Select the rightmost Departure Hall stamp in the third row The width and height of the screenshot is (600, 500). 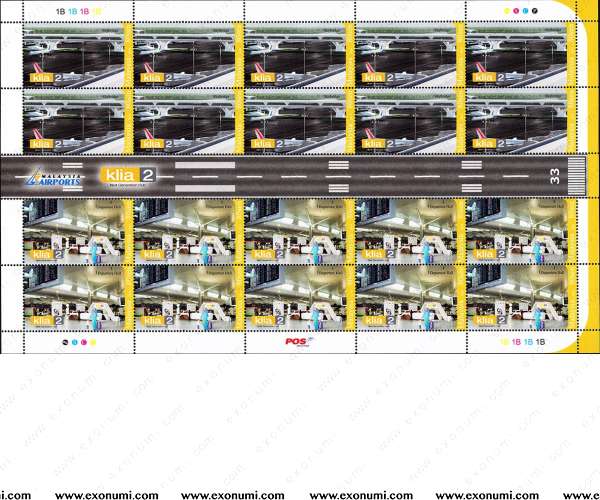[x=517, y=231]
